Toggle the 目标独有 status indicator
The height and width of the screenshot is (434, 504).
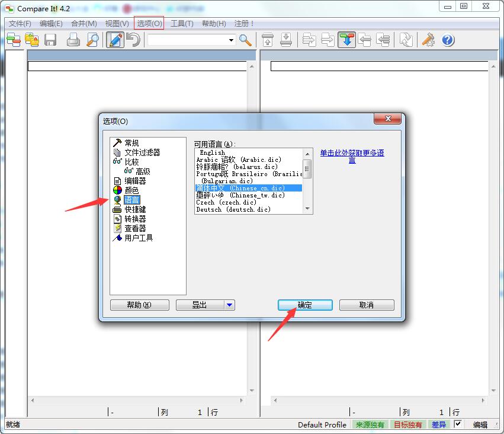tap(409, 425)
